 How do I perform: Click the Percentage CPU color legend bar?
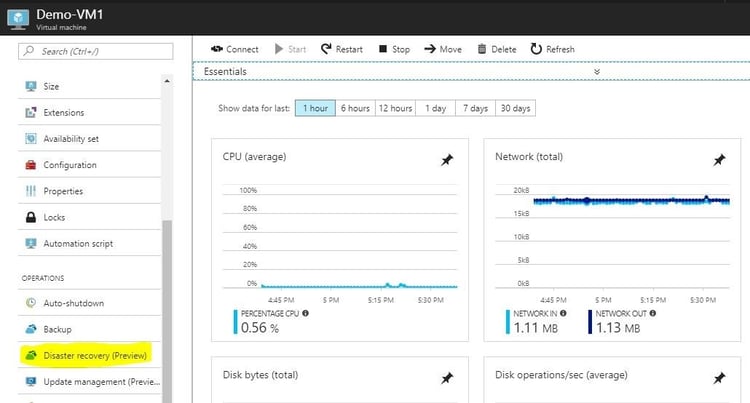click(x=235, y=322)
